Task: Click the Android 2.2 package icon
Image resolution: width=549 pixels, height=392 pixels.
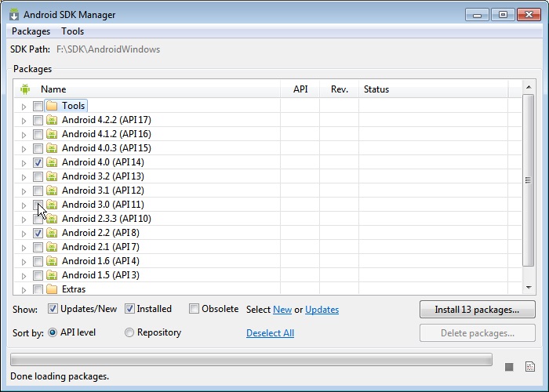Action: click(x=52, y=233)
